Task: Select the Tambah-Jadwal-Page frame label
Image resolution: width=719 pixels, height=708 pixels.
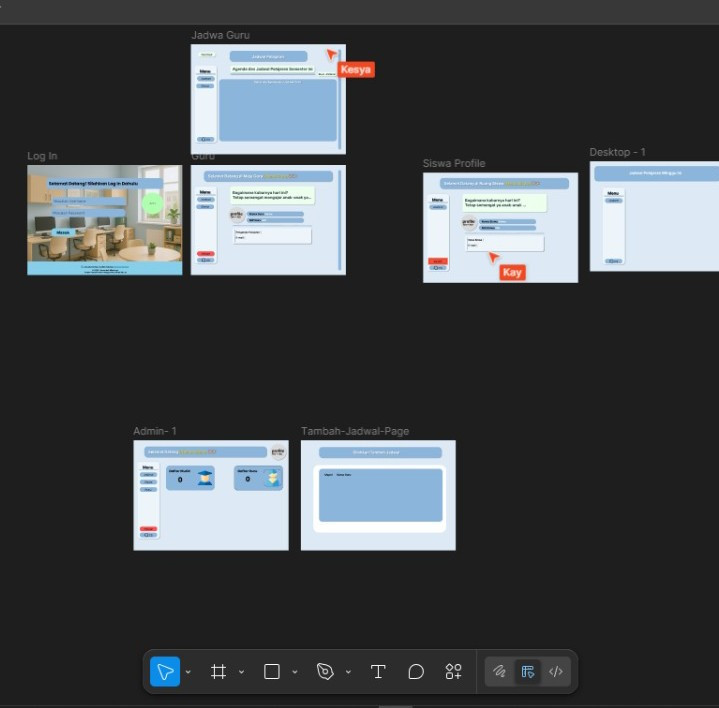Action: point(355,431)
